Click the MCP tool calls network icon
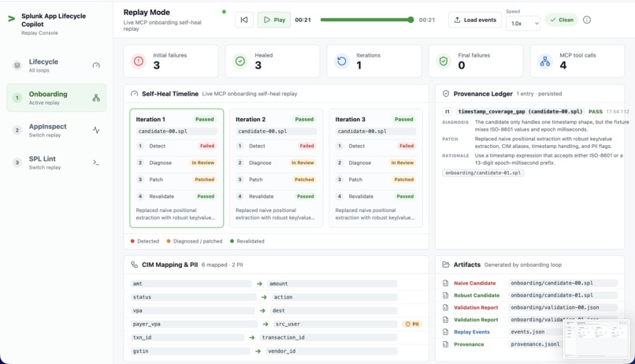 coord(545,61)
